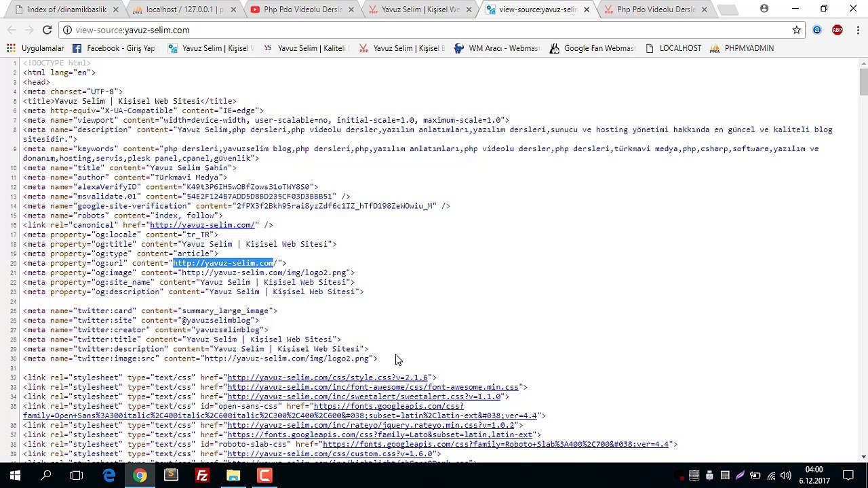Open Task View on the taskbar

(77, 476)
